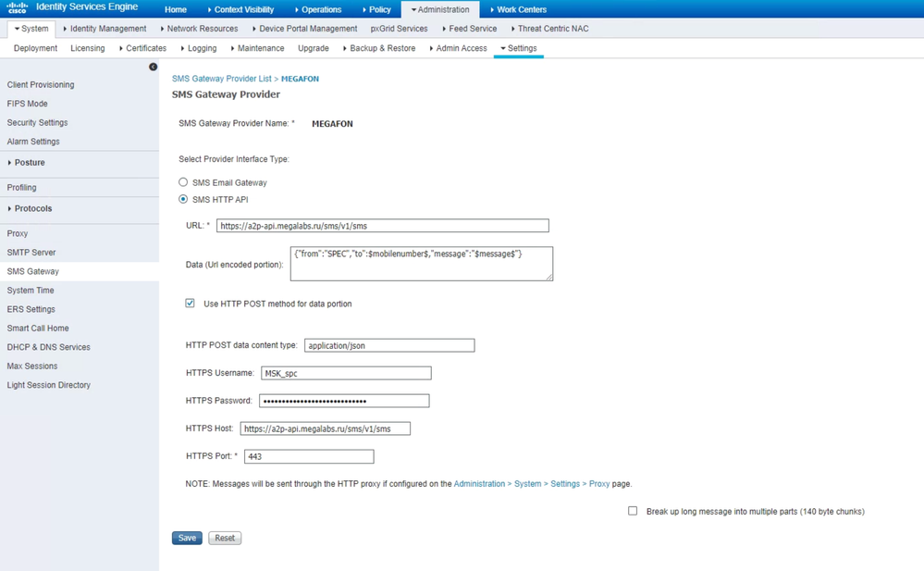Click the HTTP POST data content type field
This screenshot has width=924, height=571.
[389, 345]
